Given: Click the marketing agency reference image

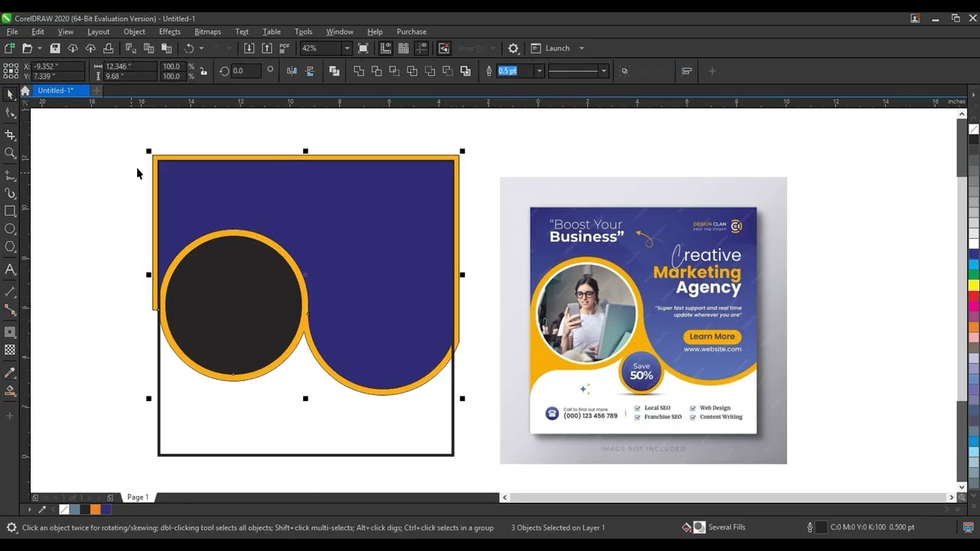Looking at the screenshot, I should coord(643,320).
